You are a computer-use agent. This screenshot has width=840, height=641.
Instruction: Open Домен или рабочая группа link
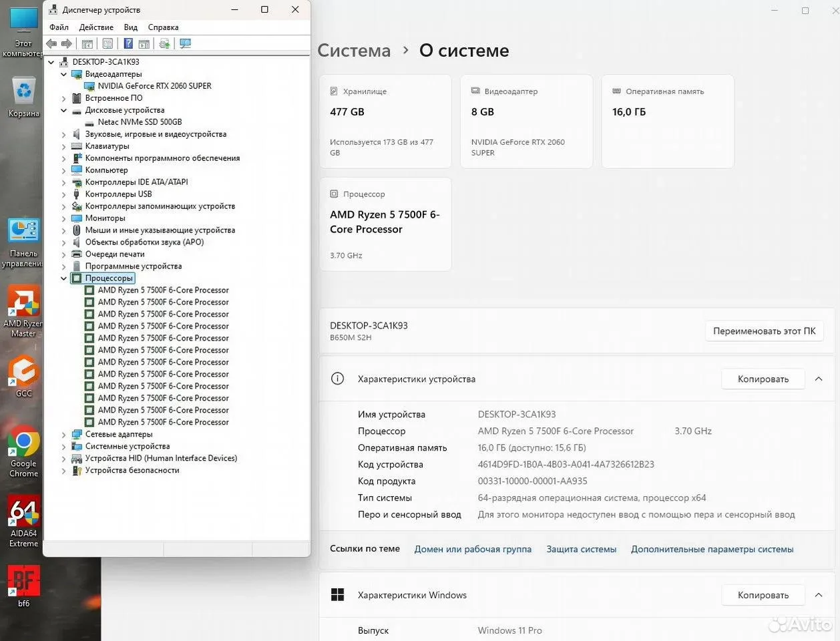(x=473, y=549)
